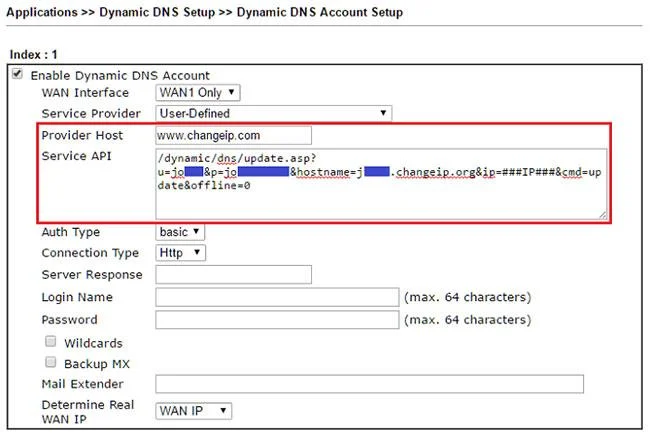The image size is (650, 436).
Task: Click the Password max characters hint
Action: click(x=468, y=320)
